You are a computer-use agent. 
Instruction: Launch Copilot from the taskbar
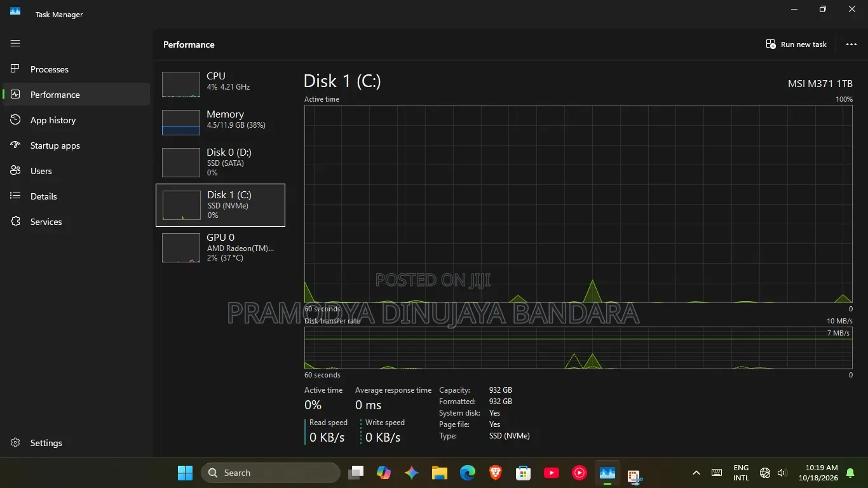(x=384, y=473)
